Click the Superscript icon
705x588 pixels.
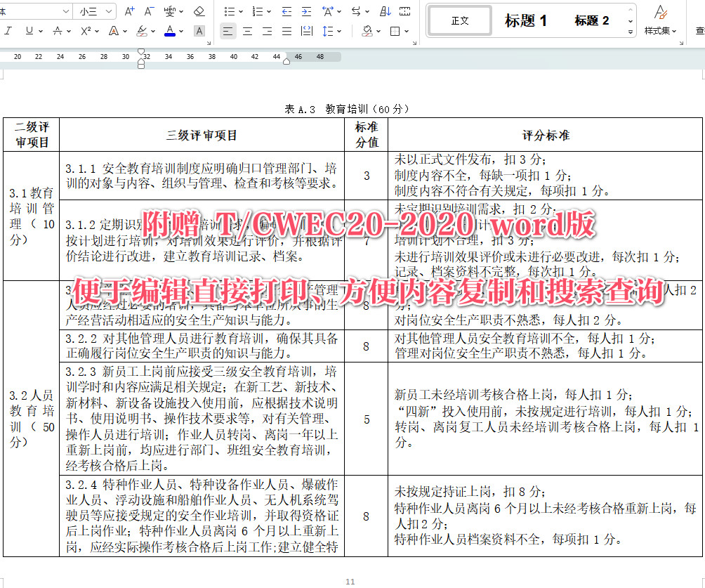click(85, 30)
